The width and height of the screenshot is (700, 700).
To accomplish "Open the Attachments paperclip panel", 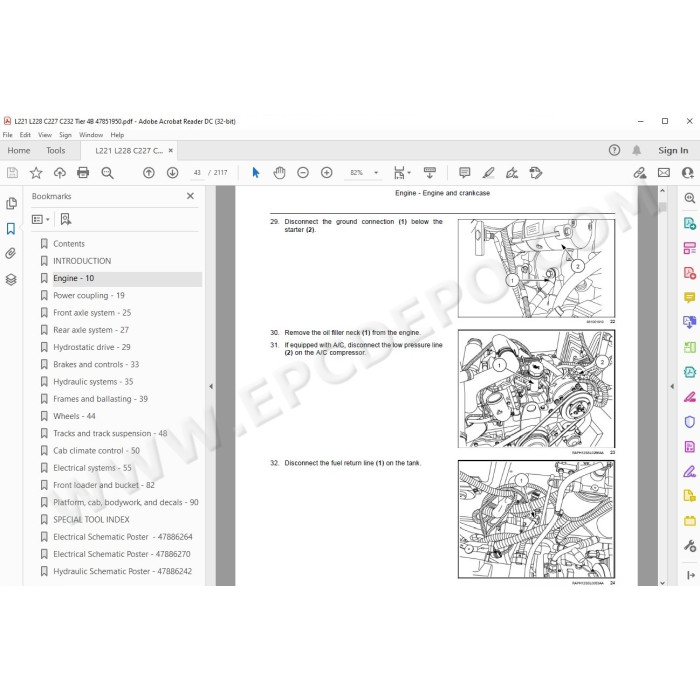I will pyautogui.click(x=11, y=254).
